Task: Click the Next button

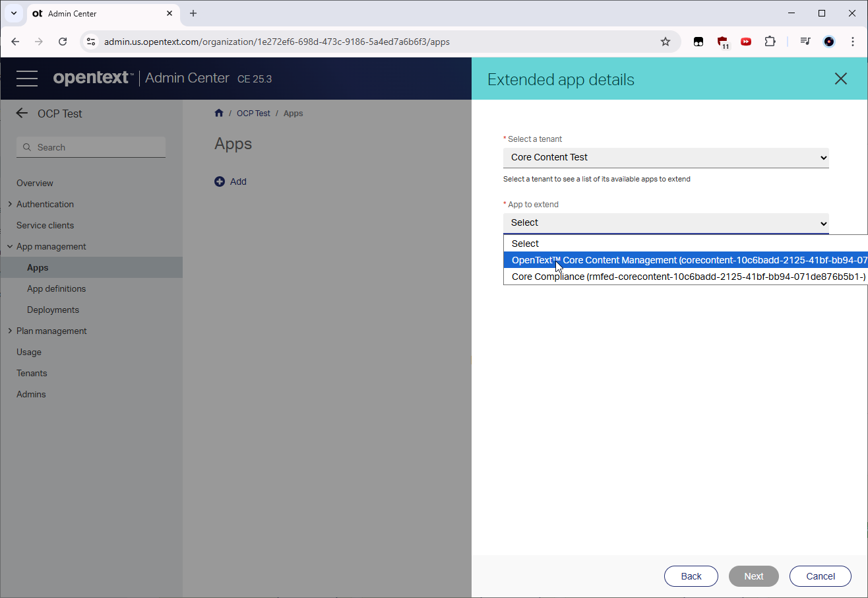Action: 754,576
